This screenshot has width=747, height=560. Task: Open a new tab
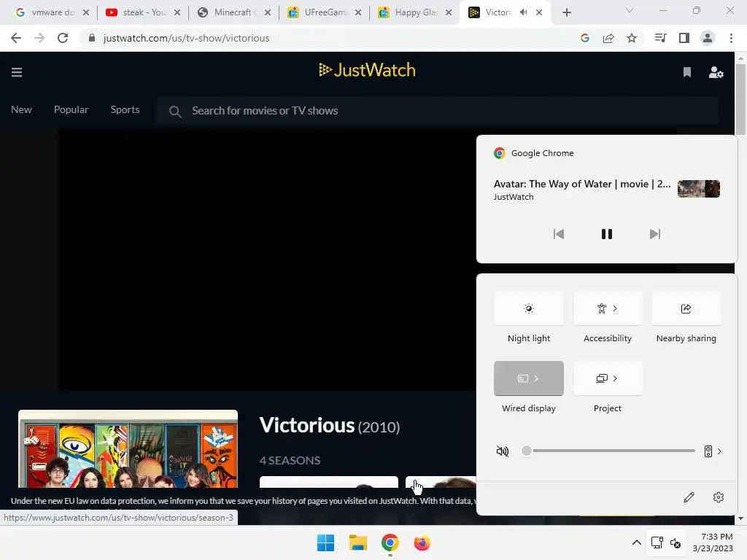[566, 13]
